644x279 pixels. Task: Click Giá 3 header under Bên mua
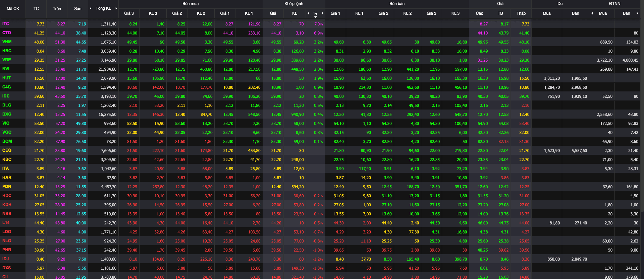tap(129, 13)
